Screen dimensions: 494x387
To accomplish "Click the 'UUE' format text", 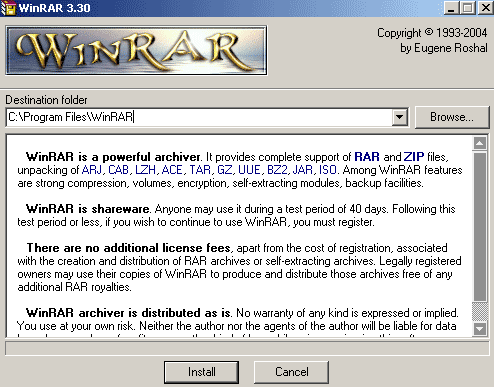I will [249, 170].
